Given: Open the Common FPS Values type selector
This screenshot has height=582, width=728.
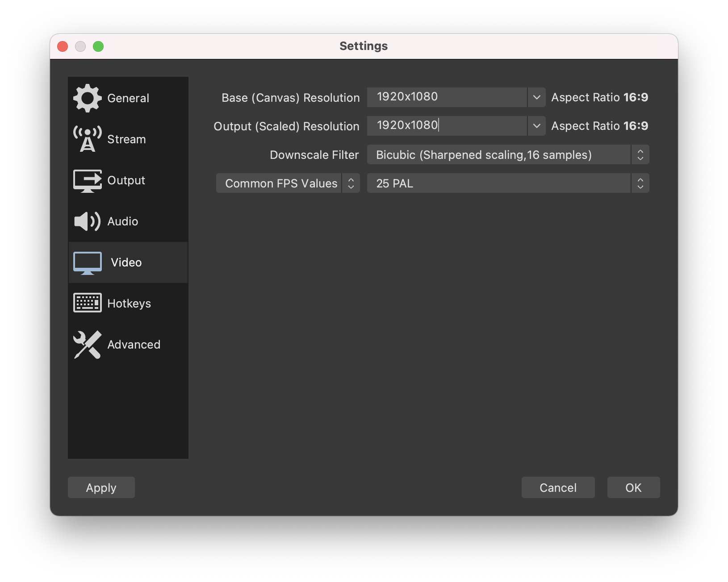Looking at the screenshot, I should [288, 183].
